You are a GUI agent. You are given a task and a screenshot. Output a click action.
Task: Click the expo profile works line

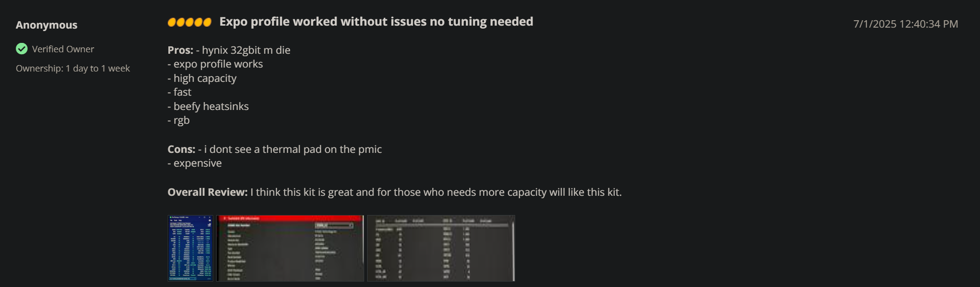coord(215,64)
